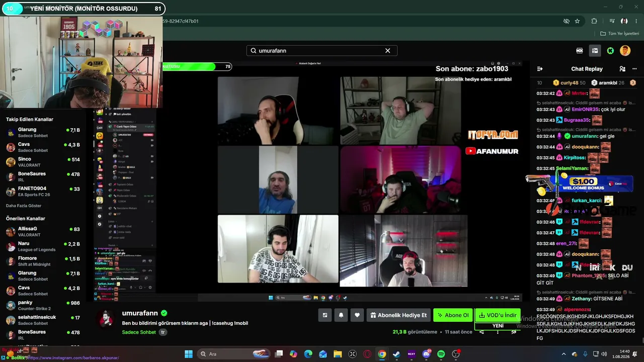Follow umurafann with the heart button
Image resolution: width=644 pixels, height=362 pixels.
point(357,315)
